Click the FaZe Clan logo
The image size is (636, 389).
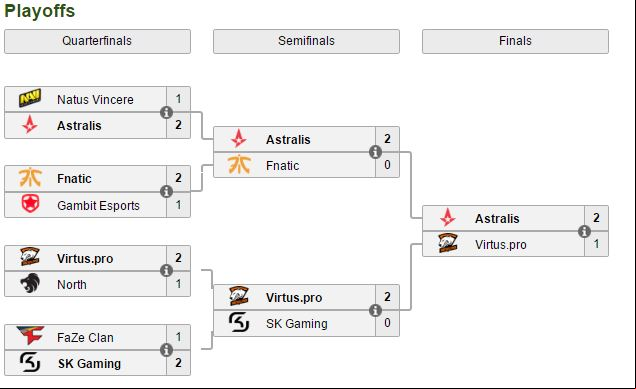coord(30,335)
